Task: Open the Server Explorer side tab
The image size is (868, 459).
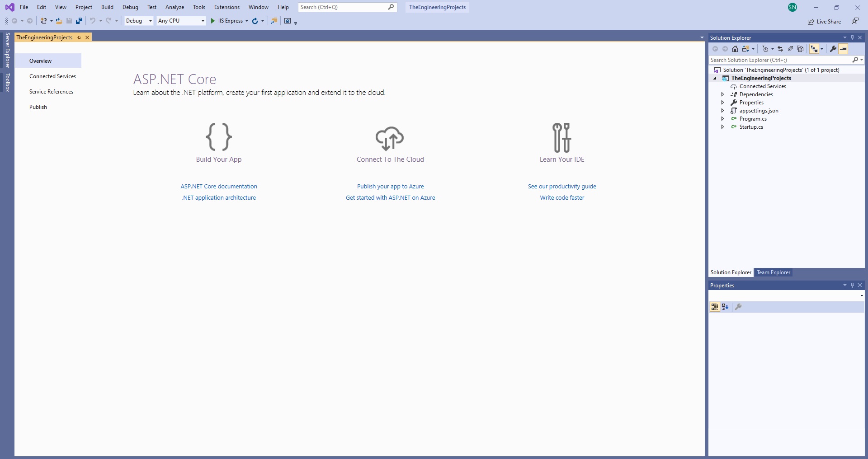Action: pyautogui.click(x=7, y=50)
